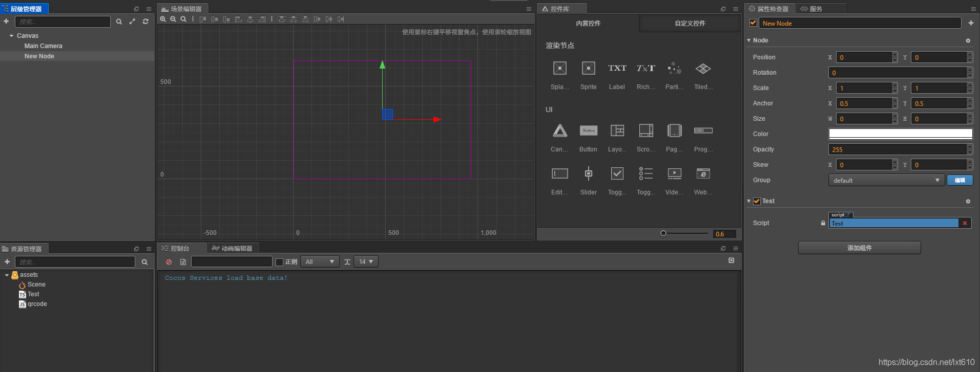Click the node name field New Node

(x=860, y=23)
